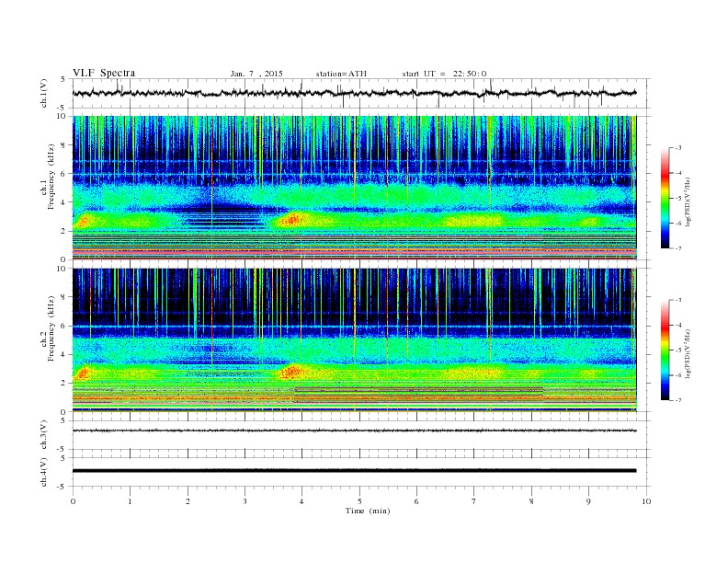
Task: Click time axis tick label "5"
Action: [x=359, y=501]
